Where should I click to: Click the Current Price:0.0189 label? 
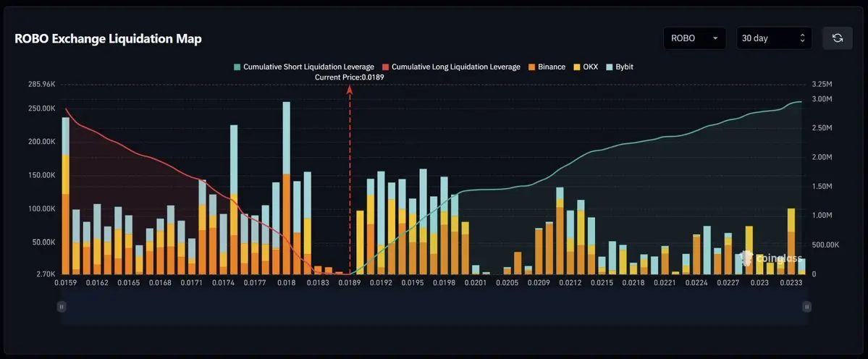coord(350,77)
